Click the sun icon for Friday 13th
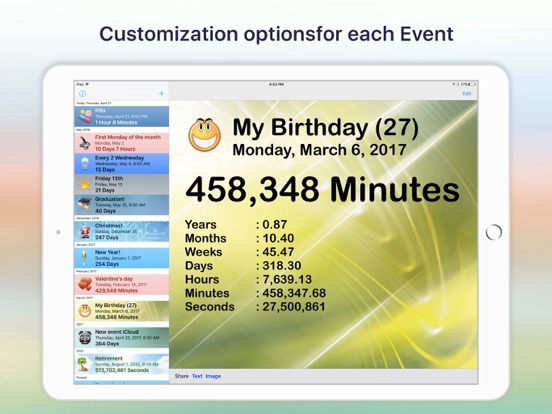 click(84, 184)
